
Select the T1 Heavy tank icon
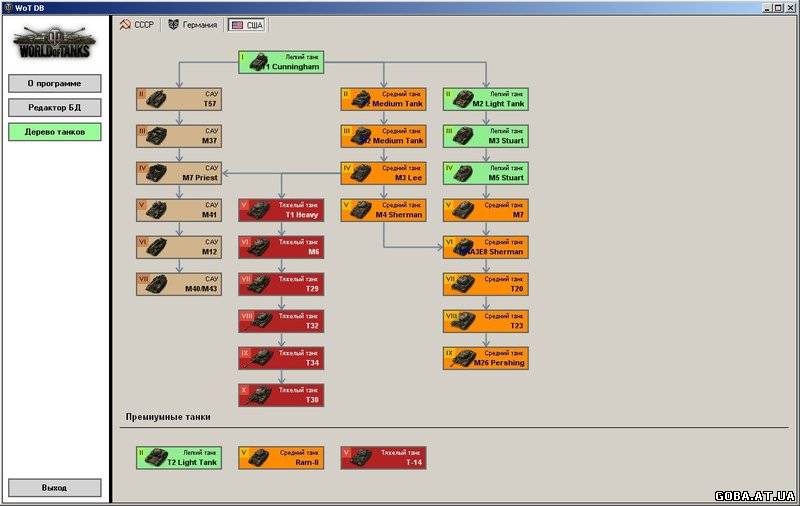point(259,210)
